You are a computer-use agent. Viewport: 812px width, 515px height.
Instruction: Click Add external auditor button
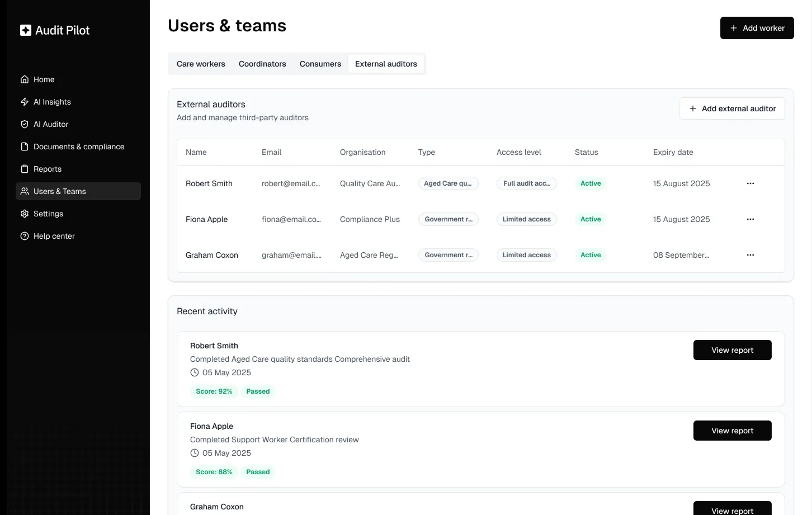tap(732, 108)
